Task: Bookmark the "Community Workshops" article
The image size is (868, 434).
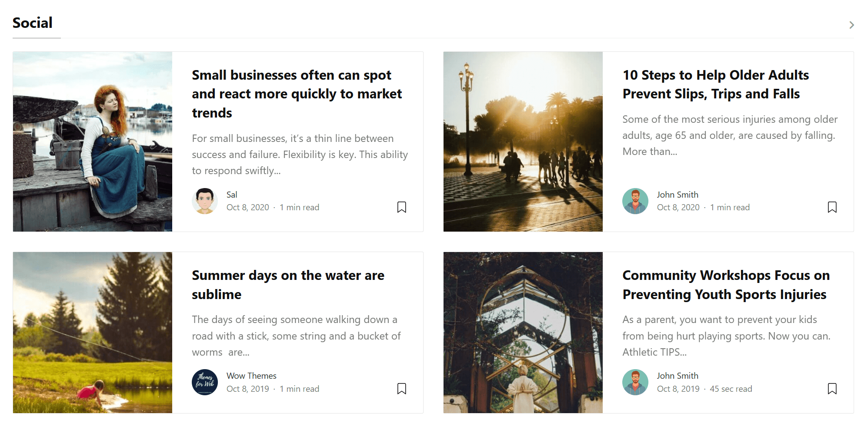Action: 832,389
